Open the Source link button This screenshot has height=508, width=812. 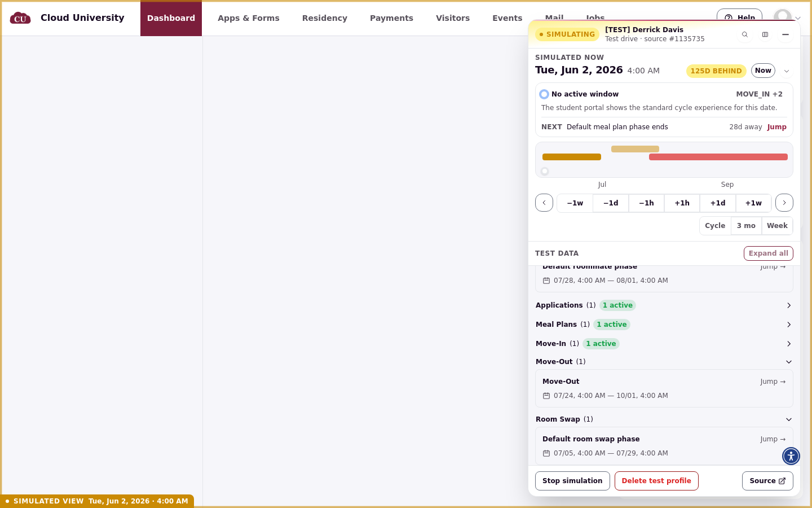pyautogui.click(x=767, y=481)
